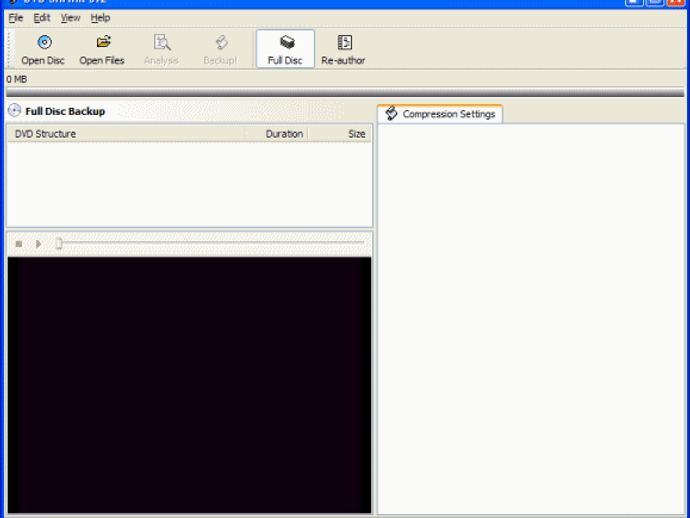Click the Size column header
Image resolution: width=690 pixels, height=518 pixels.
point(339,134)
